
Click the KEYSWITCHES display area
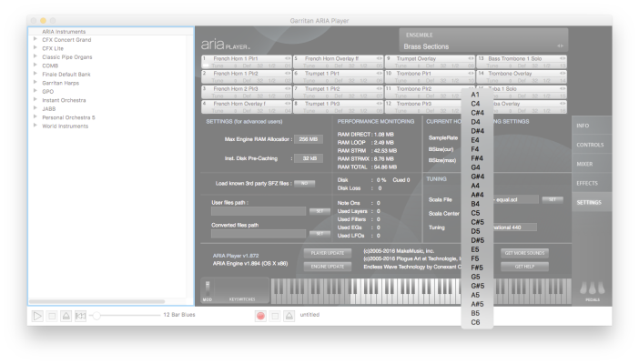click(242, 290)
